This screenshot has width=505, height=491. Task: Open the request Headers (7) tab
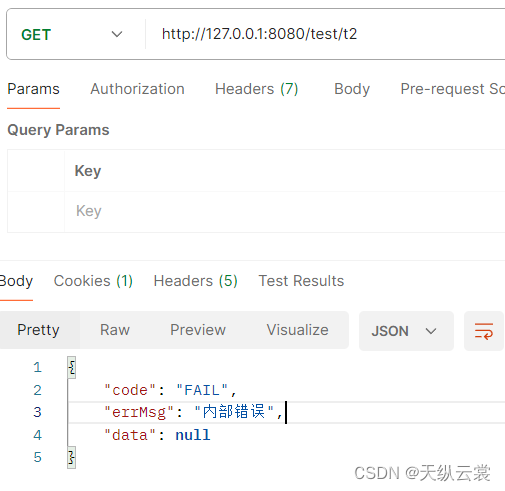coord(257,89)
